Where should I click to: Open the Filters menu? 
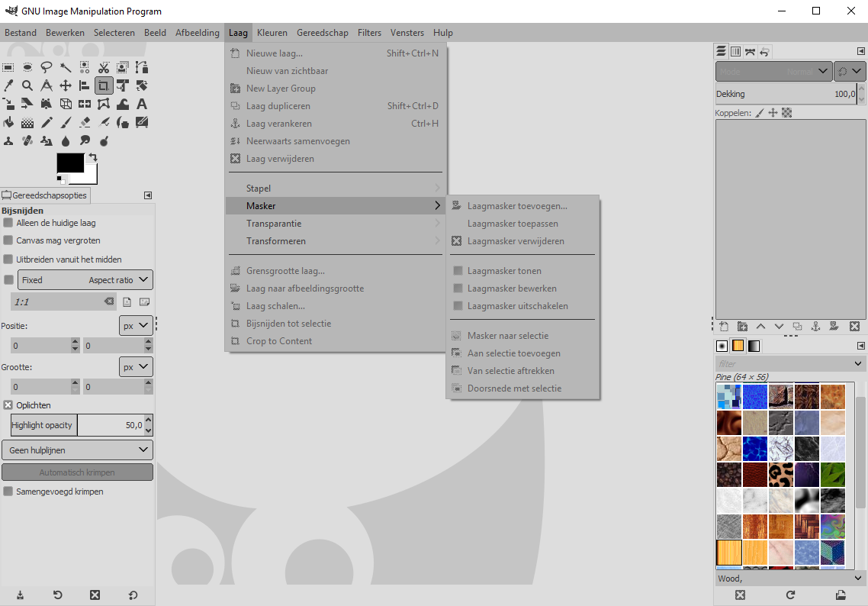point(369,33)
